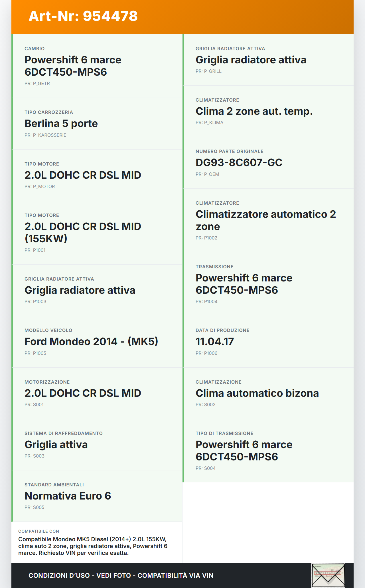
Task: Click the 2.0L DOHC CR DSL MID (155KW) entry
Action: [83, 232]
